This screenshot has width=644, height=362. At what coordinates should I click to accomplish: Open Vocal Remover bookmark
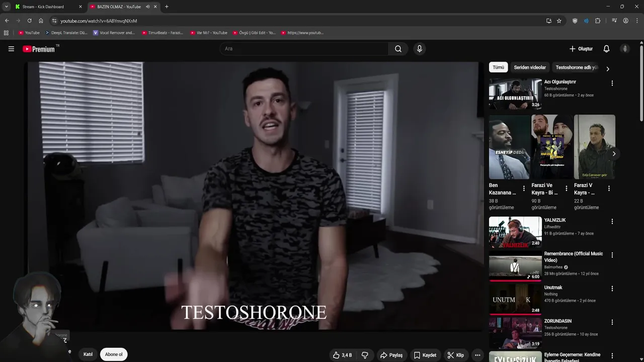pyautogui.click(x=114, y=33)
